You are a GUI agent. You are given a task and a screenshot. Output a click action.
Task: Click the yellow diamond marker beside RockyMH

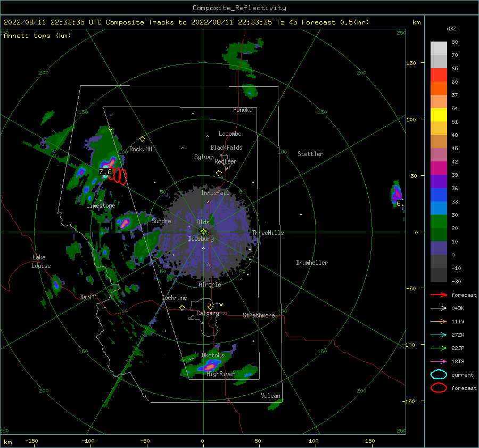[x=142, y=139]
